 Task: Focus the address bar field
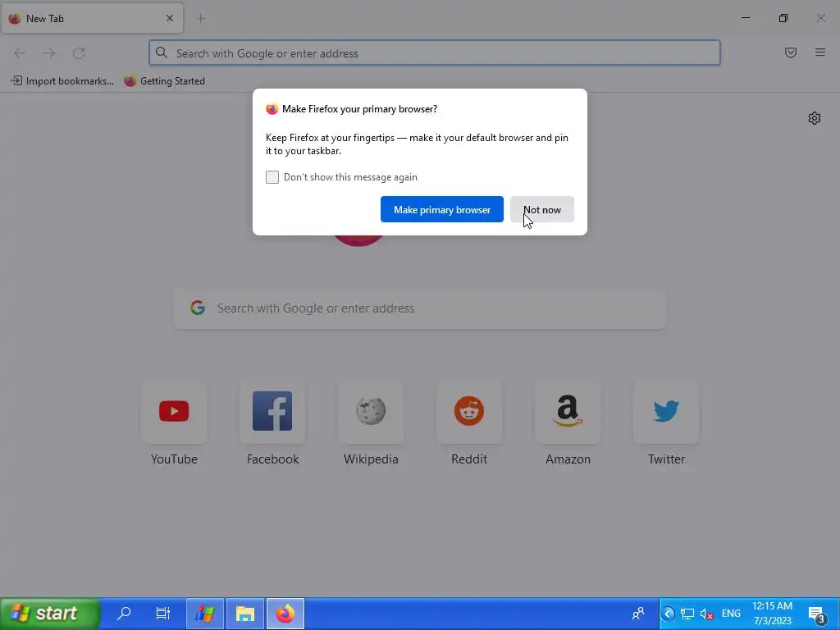(435, 53)
